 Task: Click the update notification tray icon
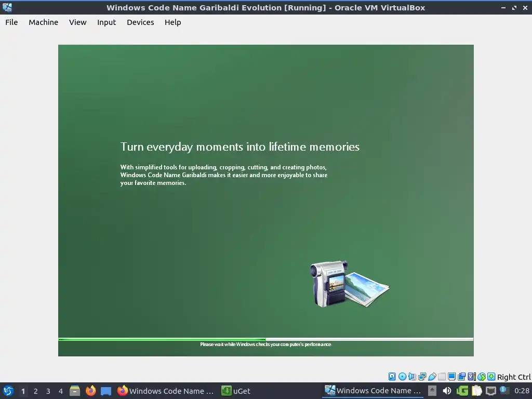point(504,390)
